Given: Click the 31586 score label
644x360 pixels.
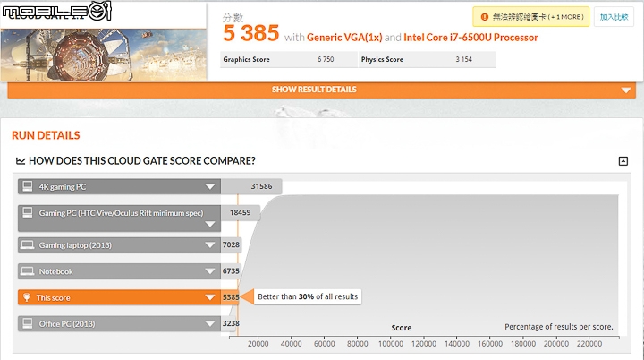Looking at the screenshot, I should pyautogui.click(x=261, y=186).
